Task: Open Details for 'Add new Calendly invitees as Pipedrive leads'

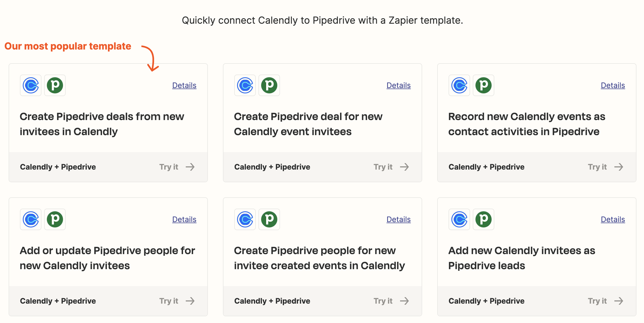Action: pos(613,219)
